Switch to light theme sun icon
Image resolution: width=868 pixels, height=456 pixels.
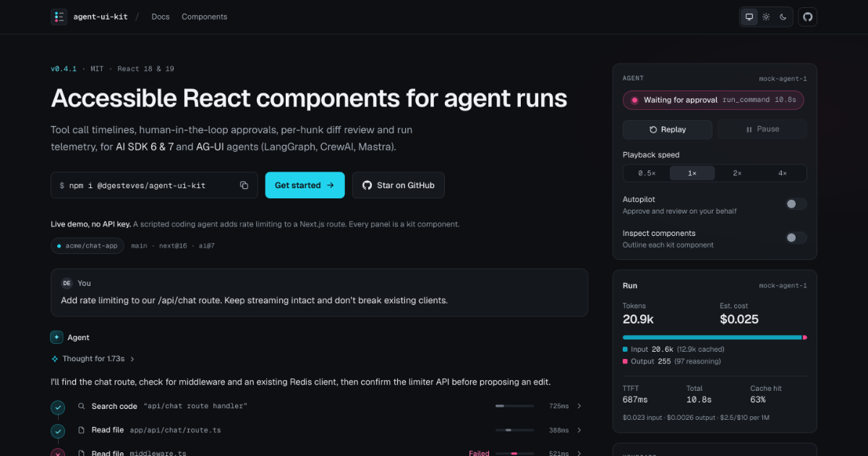point(766,17)
